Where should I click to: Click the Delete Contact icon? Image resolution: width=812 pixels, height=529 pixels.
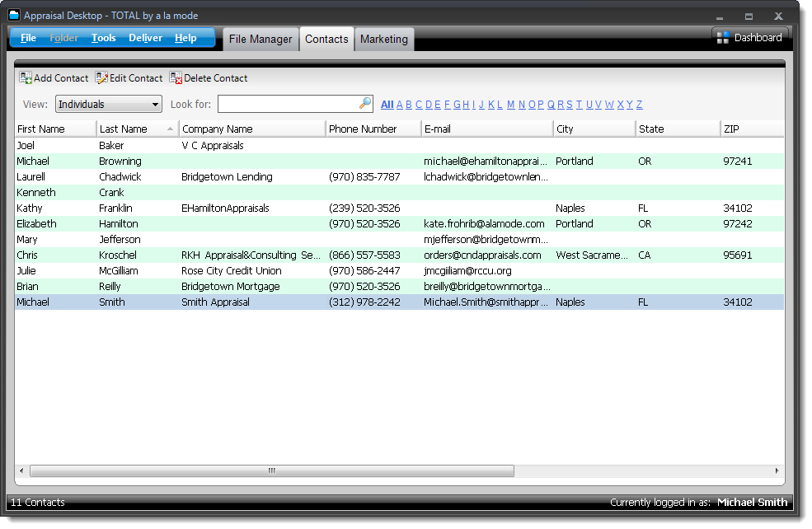[x=176, y=77]
